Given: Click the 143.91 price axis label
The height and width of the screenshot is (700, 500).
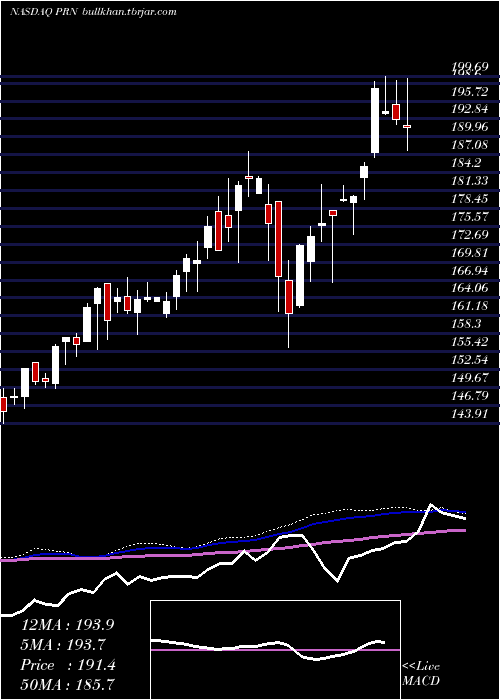Looking at the screenshot, I should coord(471,413).
